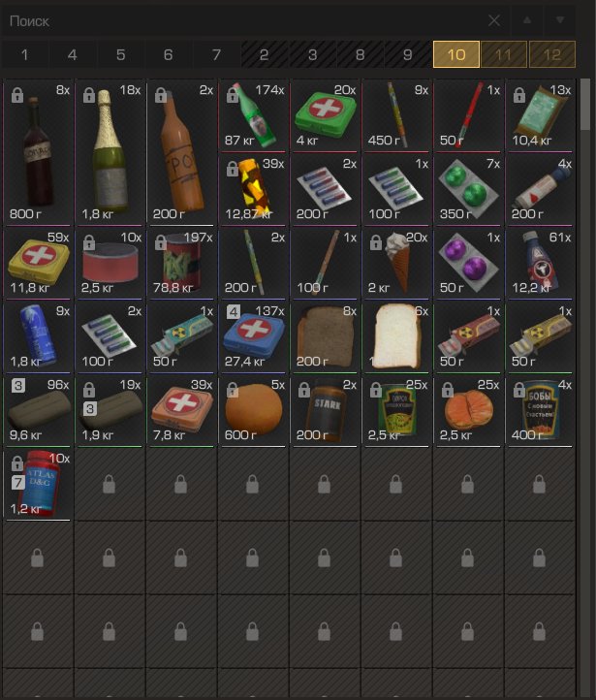Viewport: 596px width, 700px height.
Task: Click the vertical scrollbar thumb
Action: (x=585, y=105)
